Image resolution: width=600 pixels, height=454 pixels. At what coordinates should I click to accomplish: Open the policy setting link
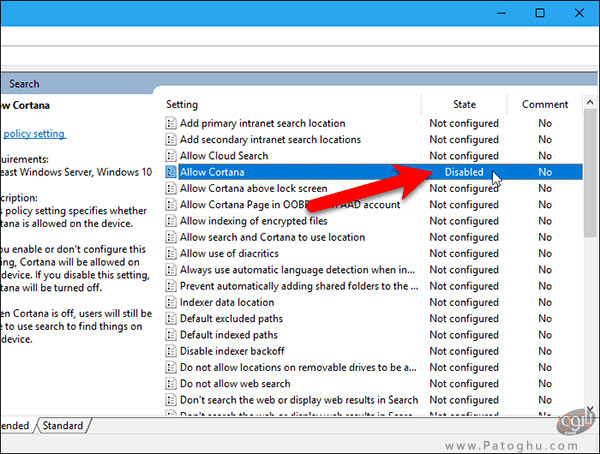pos(34,134)
